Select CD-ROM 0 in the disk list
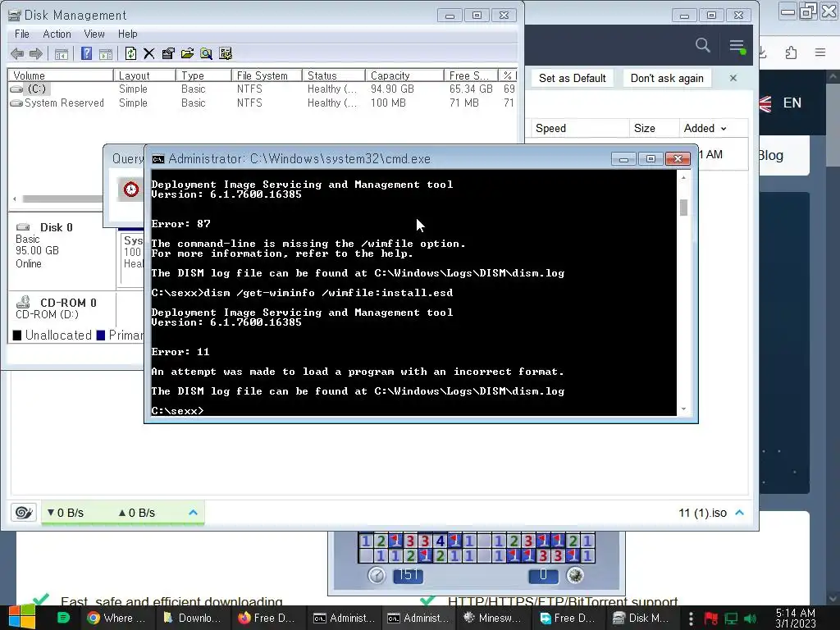The image size is (840, 630). [x=62, y=308]
